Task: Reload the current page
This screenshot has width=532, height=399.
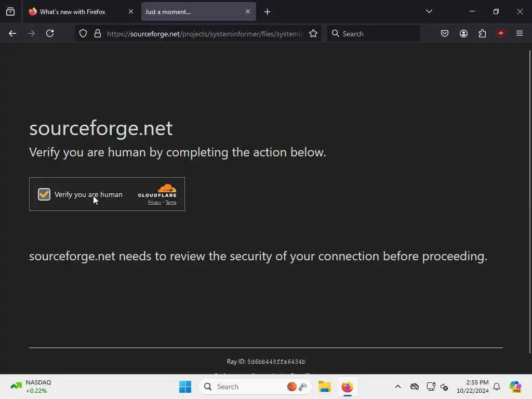Action: [50, 33]
